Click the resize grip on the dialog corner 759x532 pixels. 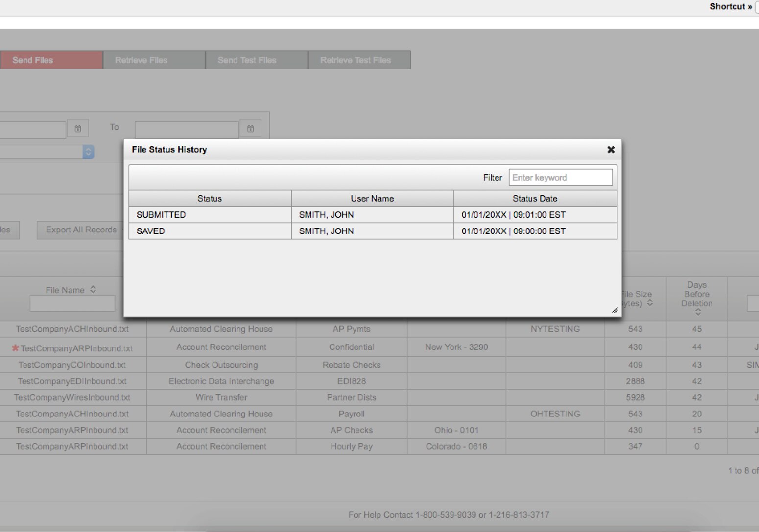coord(614,309)
